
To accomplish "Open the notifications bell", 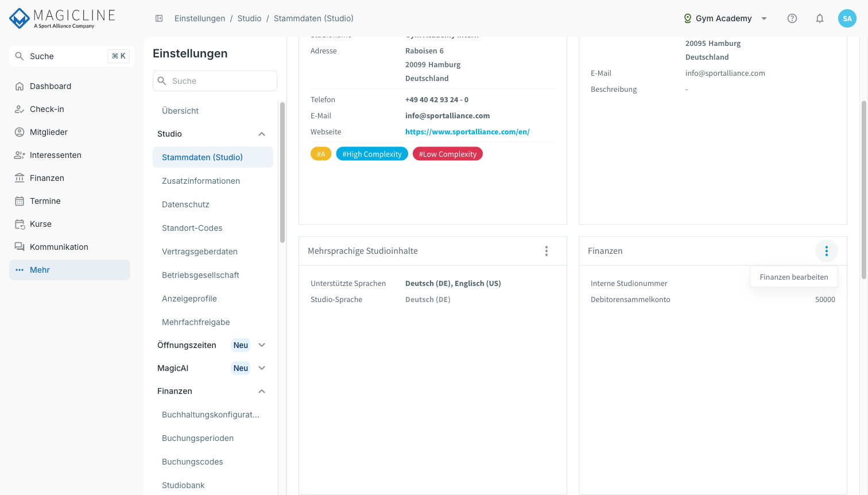I will [820, 18].
